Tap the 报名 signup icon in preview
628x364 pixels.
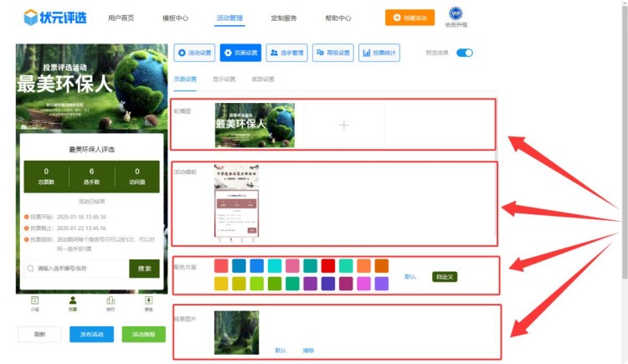click(x=148, y=301)
